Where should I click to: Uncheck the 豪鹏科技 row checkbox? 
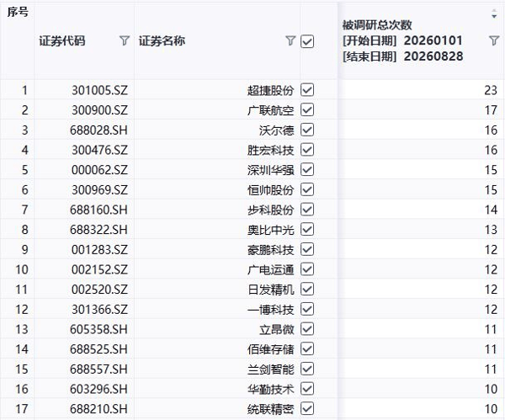pyautogui.click(x=307, y=250)
